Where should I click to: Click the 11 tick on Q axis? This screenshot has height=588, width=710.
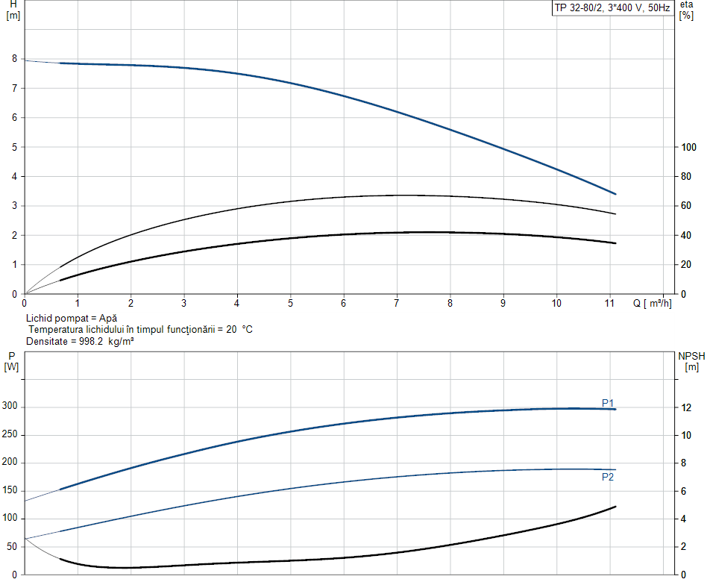point(609,304)
